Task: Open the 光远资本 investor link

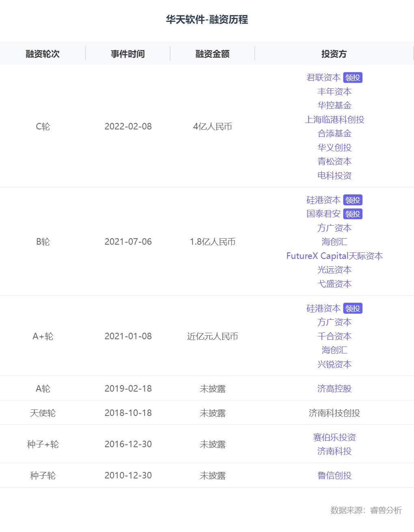Action: pyautogui.click(x=334, y=270)
